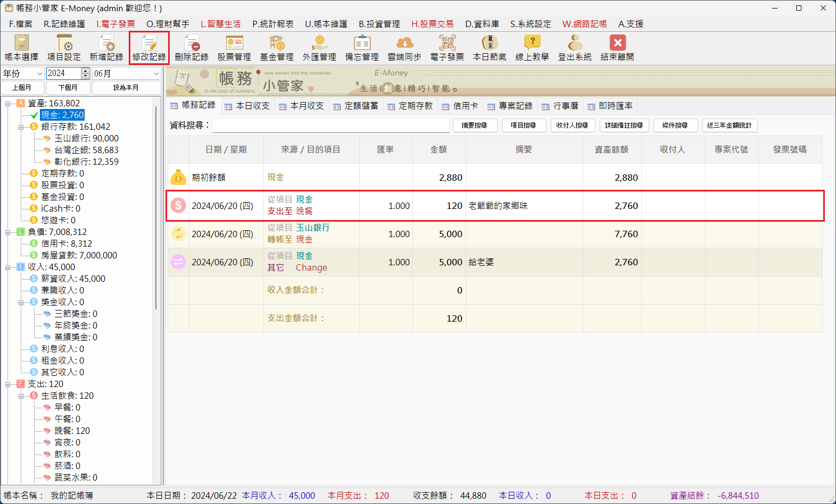Click 近三年金額統計 button
The image size is (836, 504).
tap(730, 125)
